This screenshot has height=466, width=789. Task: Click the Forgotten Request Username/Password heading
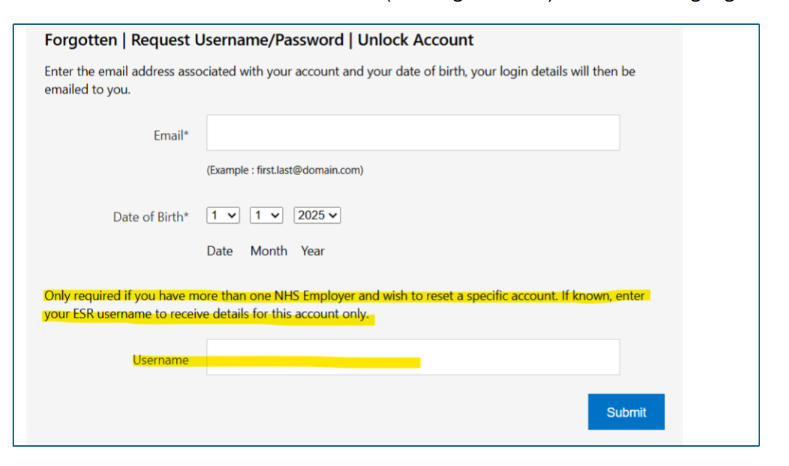click(x=259, y=41)
